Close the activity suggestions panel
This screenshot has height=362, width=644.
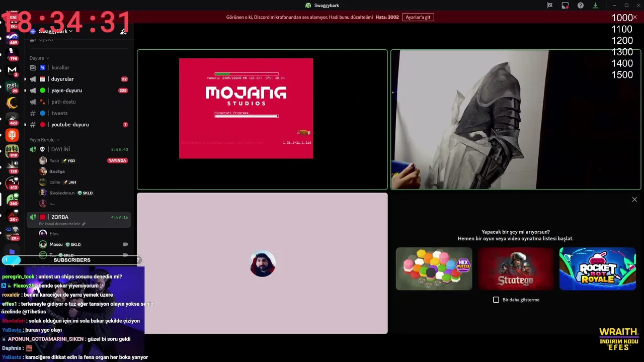634,200
